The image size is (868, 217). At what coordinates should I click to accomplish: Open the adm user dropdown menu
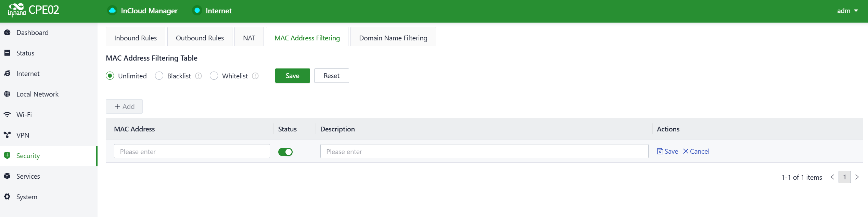point(847,11)
